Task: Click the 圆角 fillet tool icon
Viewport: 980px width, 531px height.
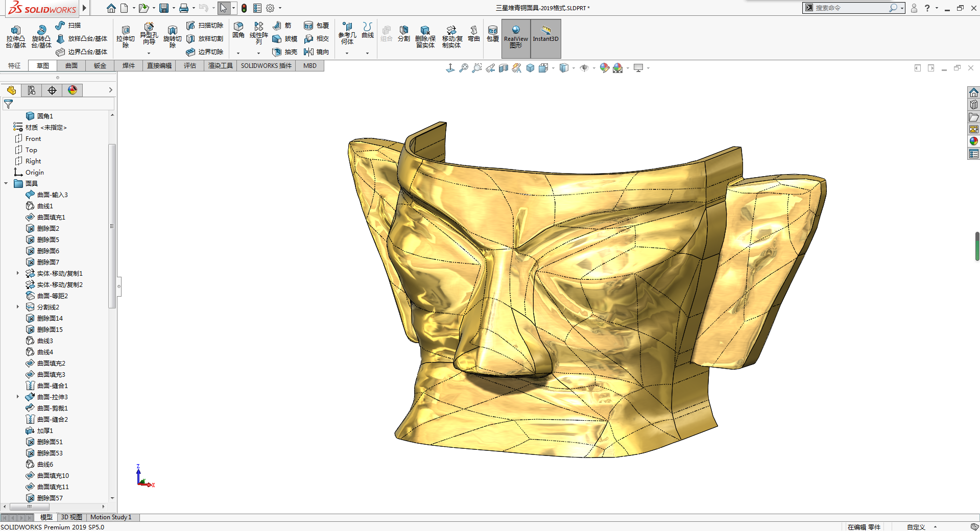Action: pos(238,30)
